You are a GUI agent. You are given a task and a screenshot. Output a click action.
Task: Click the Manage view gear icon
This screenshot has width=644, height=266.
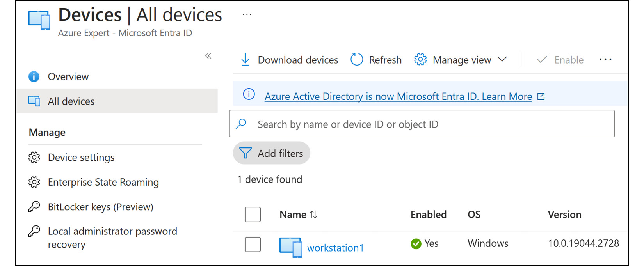pos(420,60)
